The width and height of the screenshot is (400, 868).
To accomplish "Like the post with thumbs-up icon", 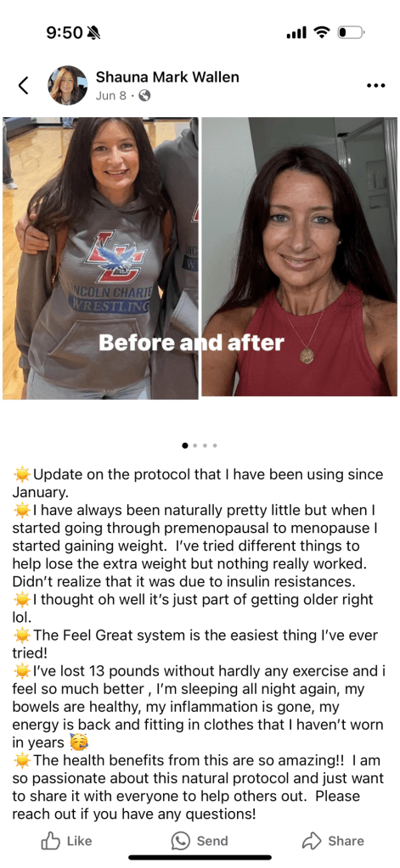I will pyautogui.click(x=50, y=841).
